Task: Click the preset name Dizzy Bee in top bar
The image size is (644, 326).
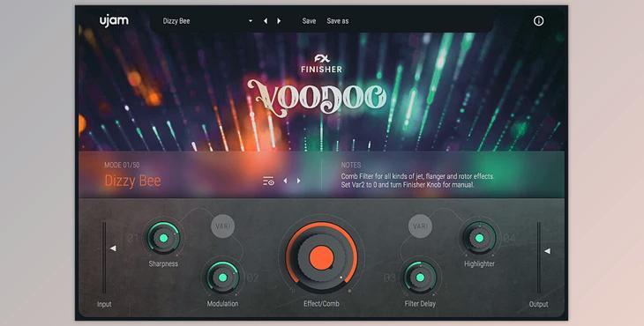Action: click(176, 21)
